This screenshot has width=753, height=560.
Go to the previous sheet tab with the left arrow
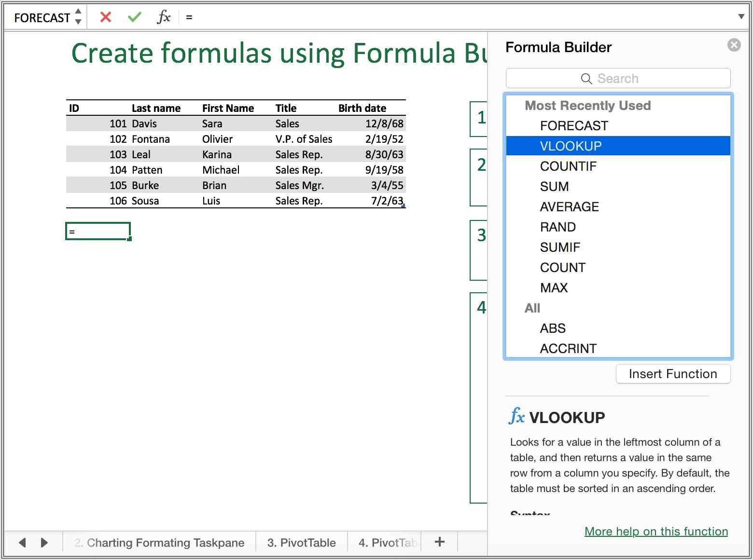point(22,543)
